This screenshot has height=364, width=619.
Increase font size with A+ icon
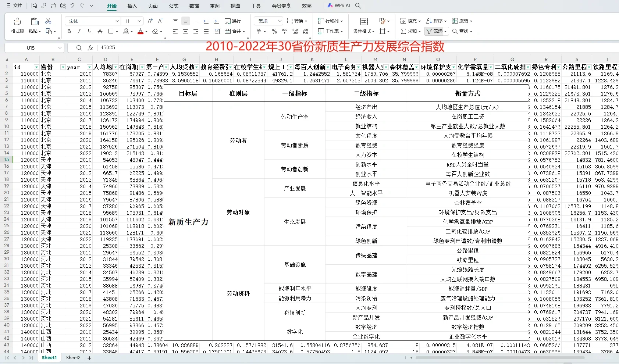pos(150,21)
